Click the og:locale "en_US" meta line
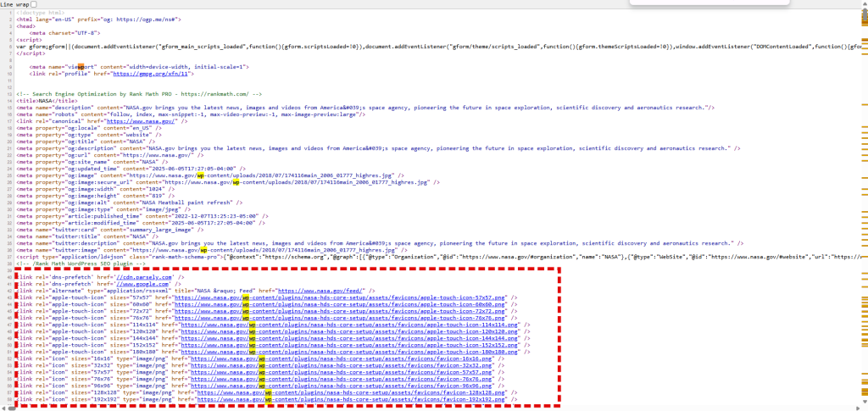Viewport: 868px width, 411px height. tap(89, 127)
